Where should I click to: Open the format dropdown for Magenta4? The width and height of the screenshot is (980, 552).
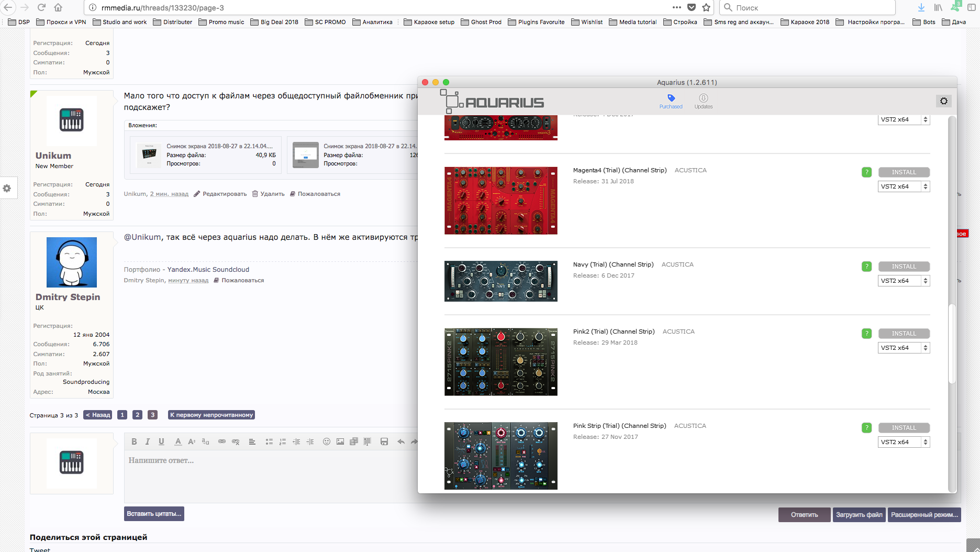pyautogui.click(x=904, y=186)
